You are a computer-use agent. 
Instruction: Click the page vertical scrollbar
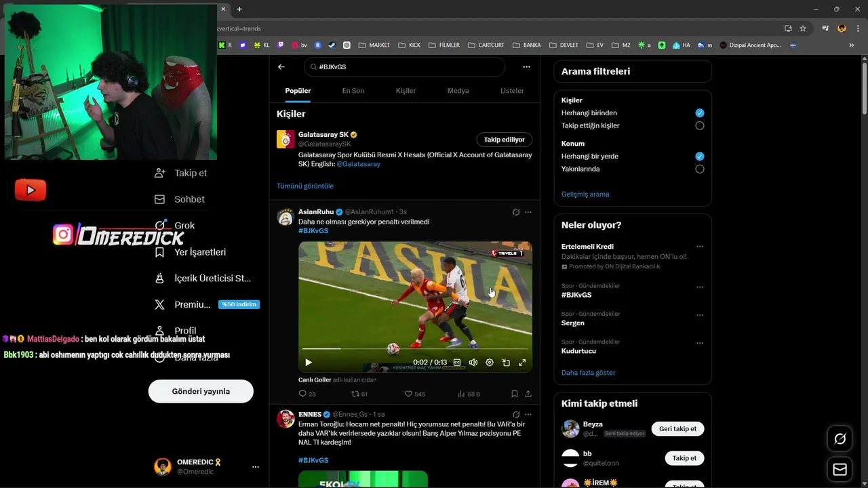pyautogui.click(x=864, y=88)
